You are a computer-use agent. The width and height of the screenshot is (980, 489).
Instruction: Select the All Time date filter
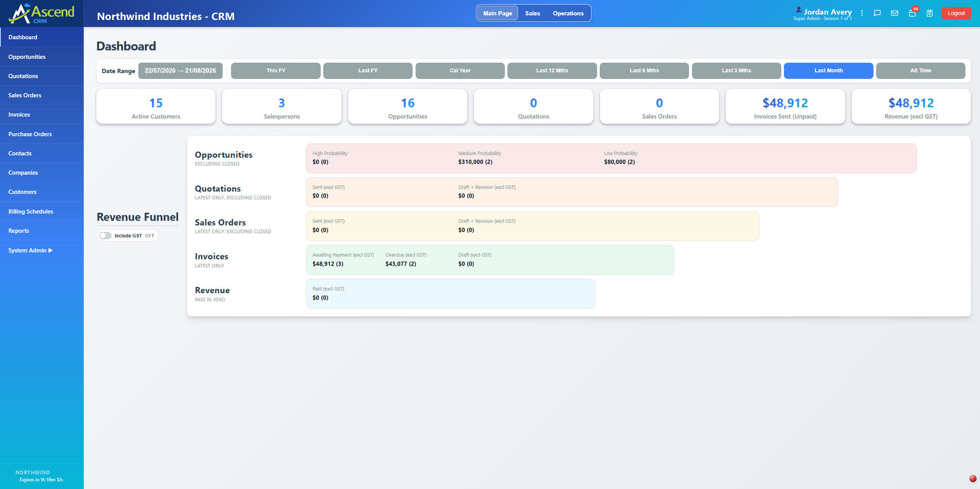921,71
